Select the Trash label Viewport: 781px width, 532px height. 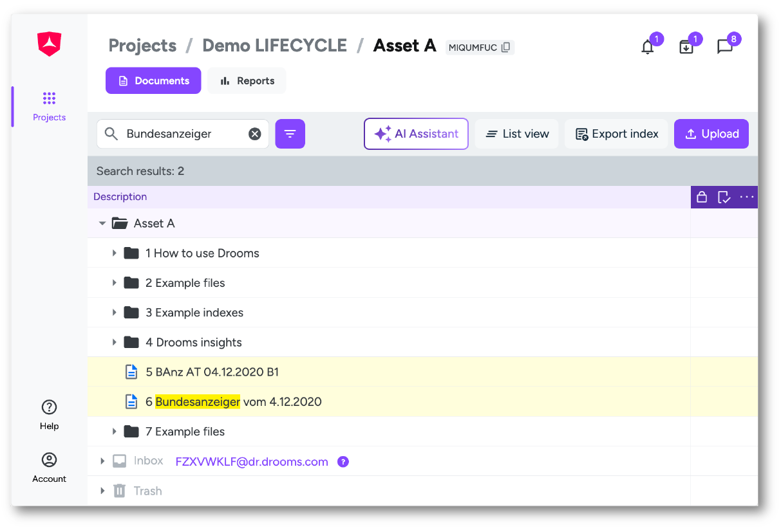pyautogui.click(x=148, y=491)
